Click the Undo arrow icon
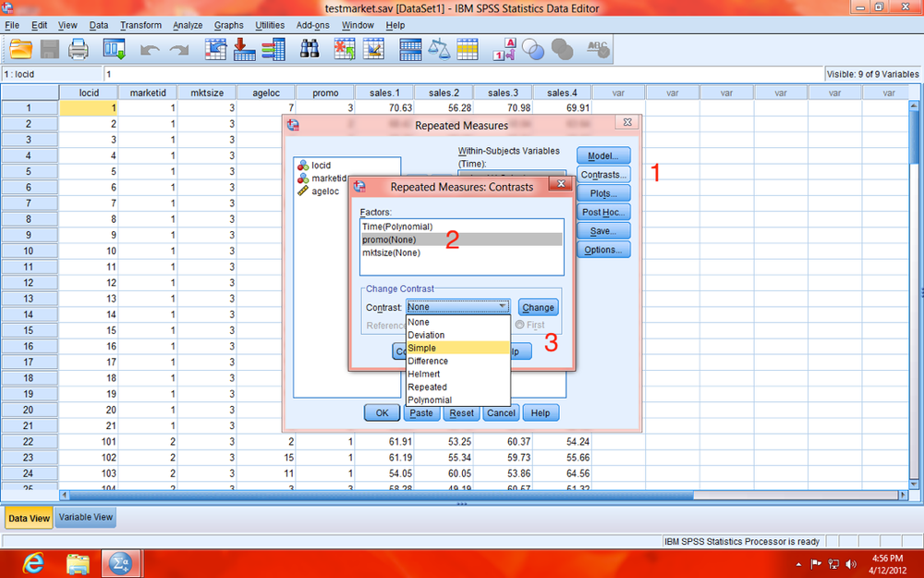924x578 pixels. (x=150, y=51)
